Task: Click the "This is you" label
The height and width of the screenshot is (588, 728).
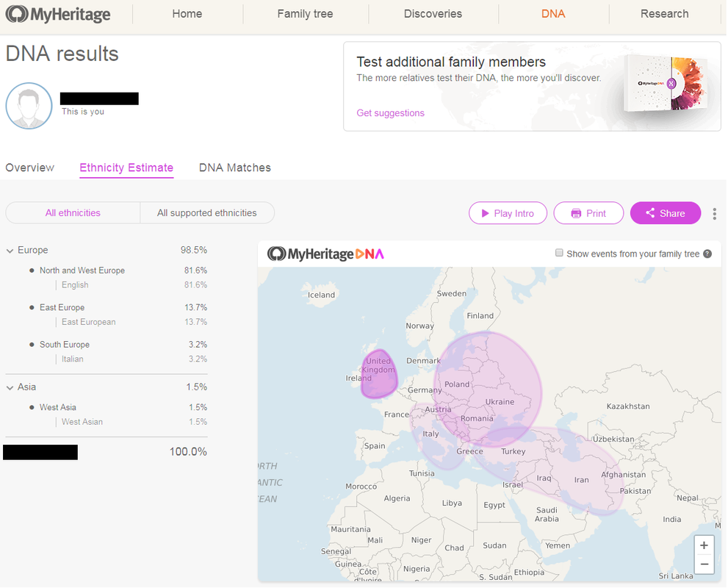Action: pyautogui.click(x=83, y=112)
